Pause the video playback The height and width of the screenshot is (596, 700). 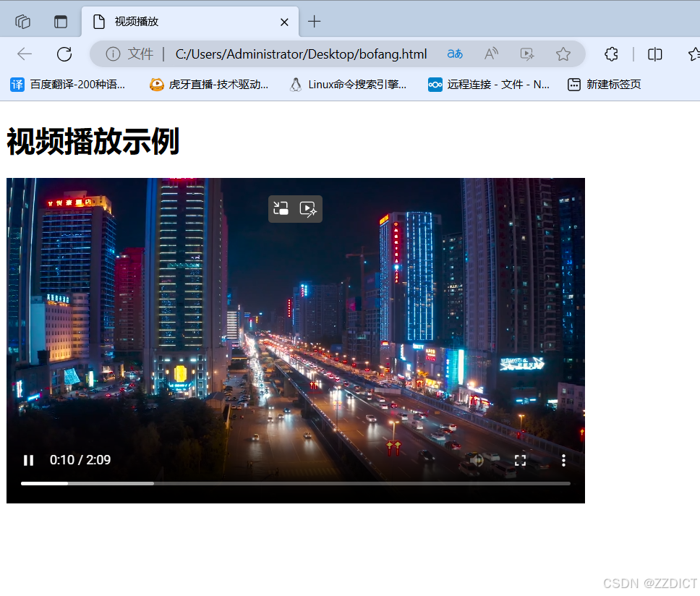[29, 460]
